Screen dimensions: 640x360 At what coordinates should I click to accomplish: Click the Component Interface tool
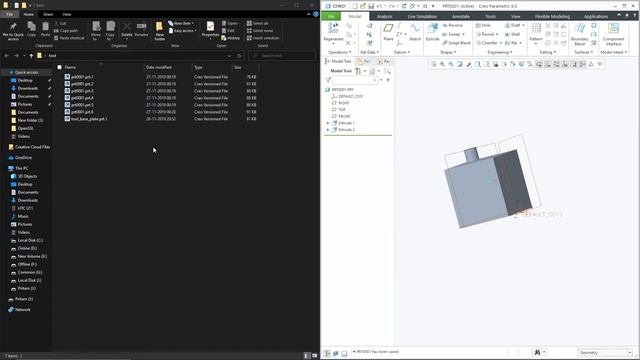613,33
